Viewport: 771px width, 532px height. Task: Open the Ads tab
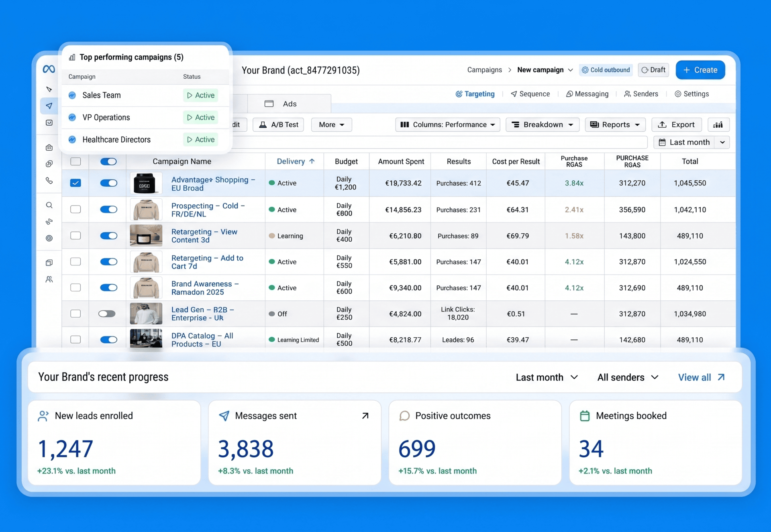pos(289,104)
